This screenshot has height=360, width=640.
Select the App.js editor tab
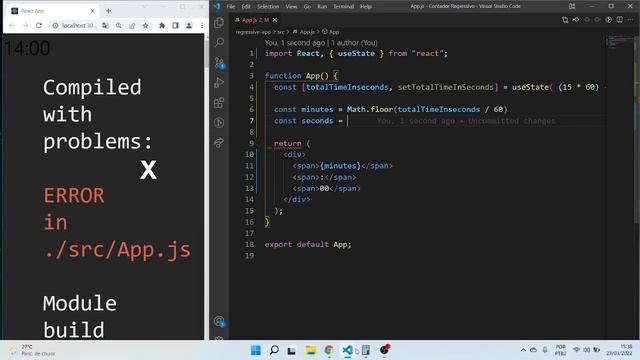click(x=256, y=20)
